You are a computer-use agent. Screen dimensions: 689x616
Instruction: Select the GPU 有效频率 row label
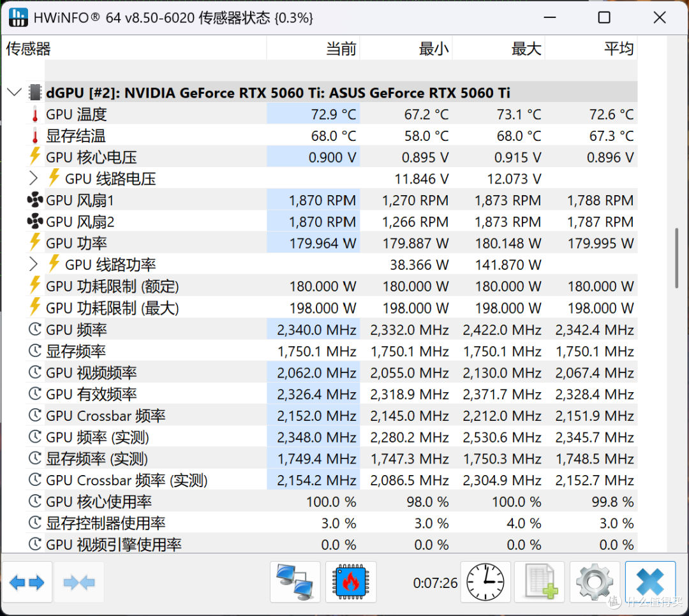[x=91, y=394]
